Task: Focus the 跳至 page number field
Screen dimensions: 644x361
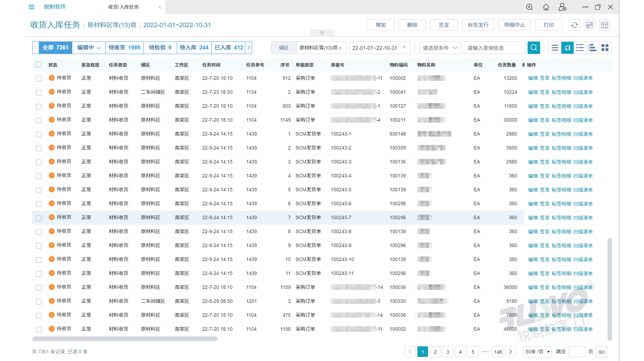Action: tap(577, 352)
